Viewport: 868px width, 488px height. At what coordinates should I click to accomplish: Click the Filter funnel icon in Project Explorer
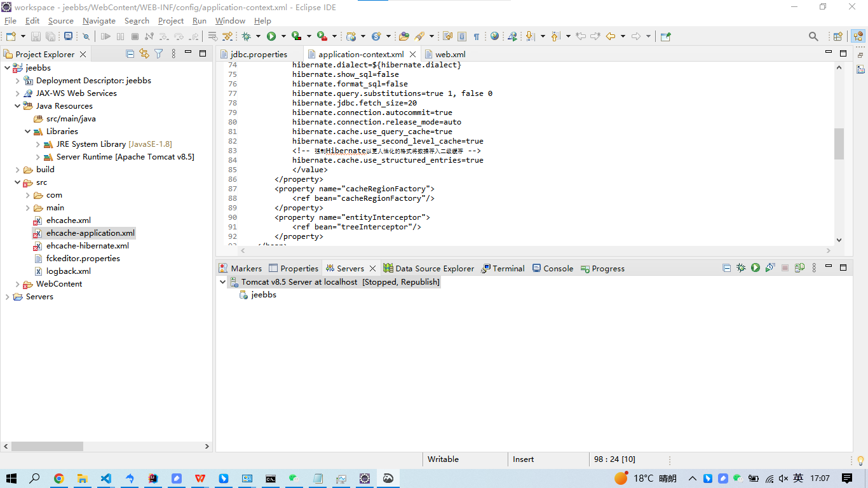(x=159, y=54)
